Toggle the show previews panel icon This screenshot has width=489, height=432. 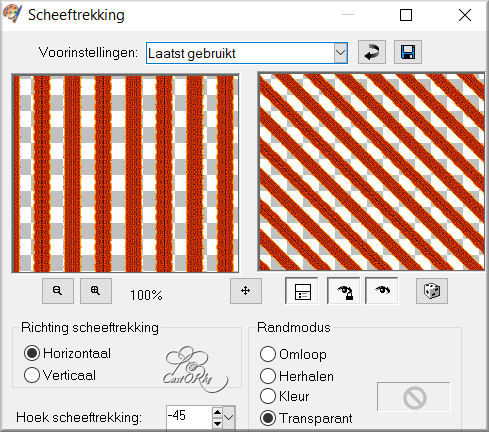coord(302,291)
